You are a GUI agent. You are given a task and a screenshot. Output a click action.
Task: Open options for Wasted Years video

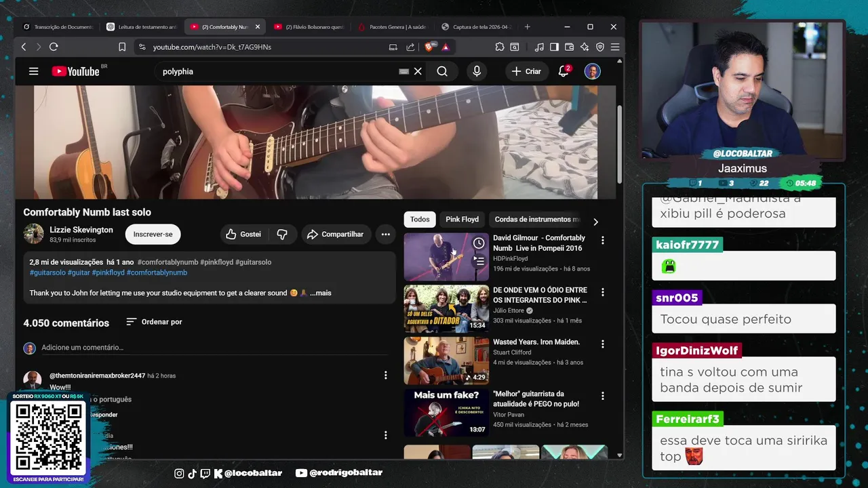pos(602,344)
